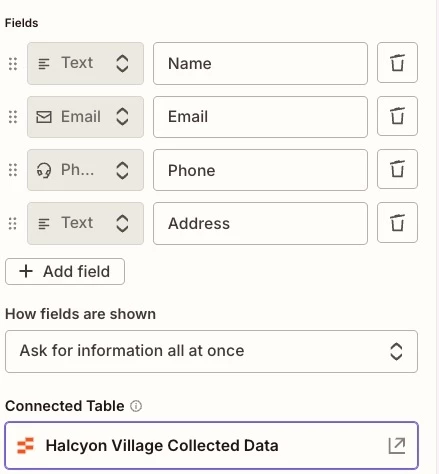The width and height of the screenshot is (439, 474).
Task: Remove the Address field using trash icon
Action: pyautogui.click(x=397, y=223)
